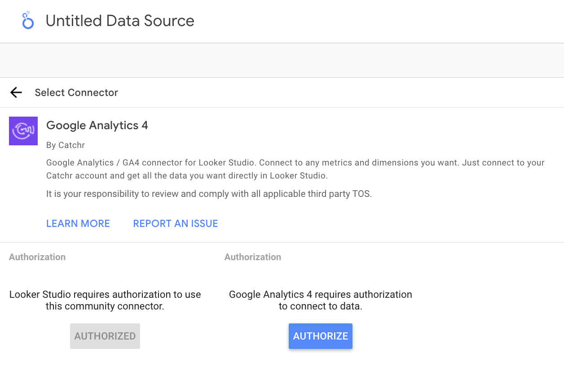Click the Untitled Data Source title to rename

[119, 21]
